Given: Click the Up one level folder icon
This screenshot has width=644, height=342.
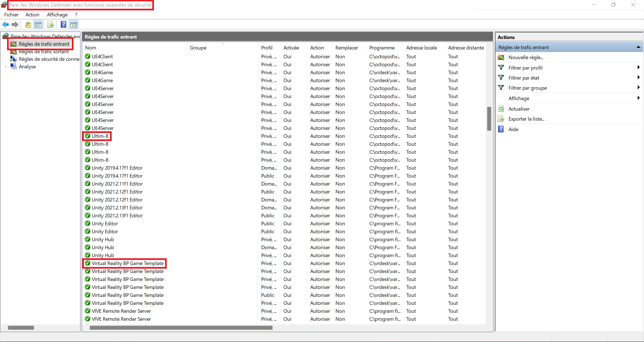Looking at the screenshot, I should point(28,24).
